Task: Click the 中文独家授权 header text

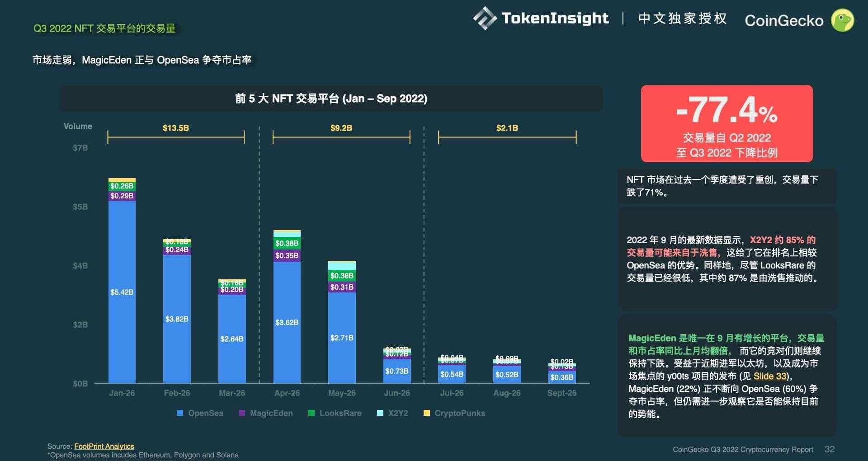Action: pos(683,18)
